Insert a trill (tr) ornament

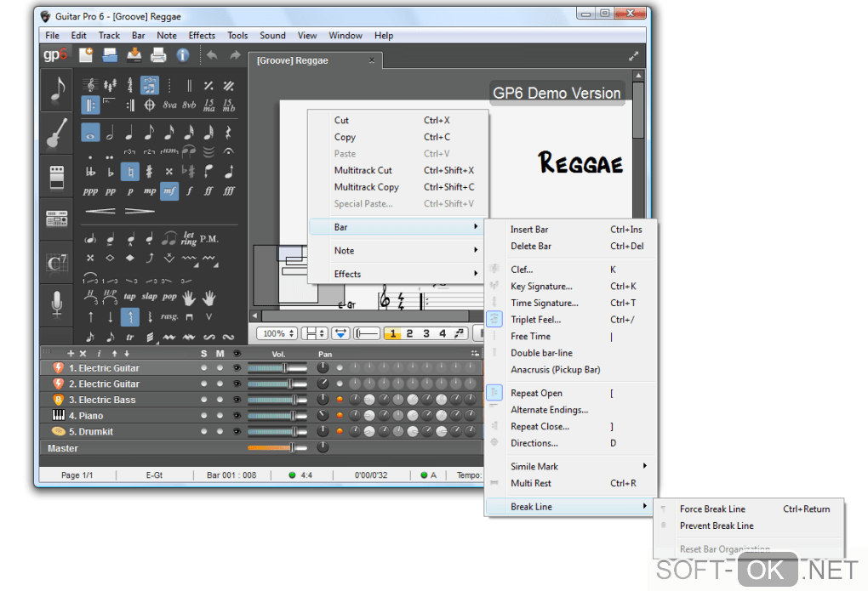pyautogui.click(x=129, y=337)
